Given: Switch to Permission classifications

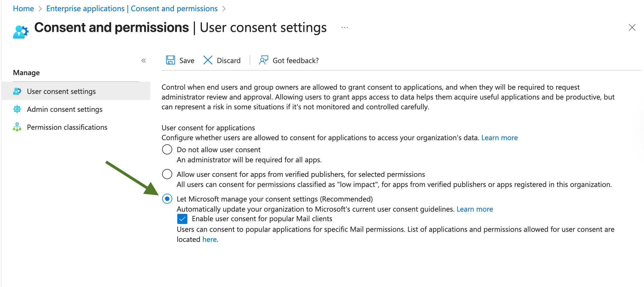Looking at the screenshot, I should tap(67, 127).
